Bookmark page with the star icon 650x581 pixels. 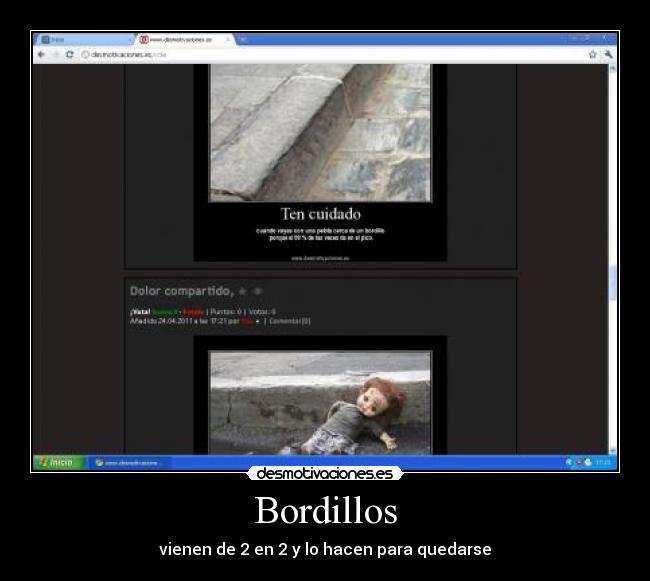[593, 54]
